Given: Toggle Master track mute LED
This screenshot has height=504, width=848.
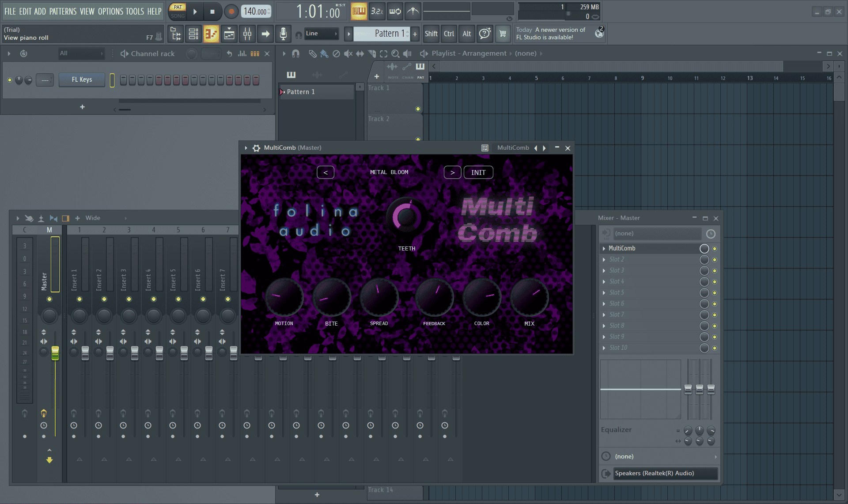Looking at the screenshot, I should click(x=49, y=299).
